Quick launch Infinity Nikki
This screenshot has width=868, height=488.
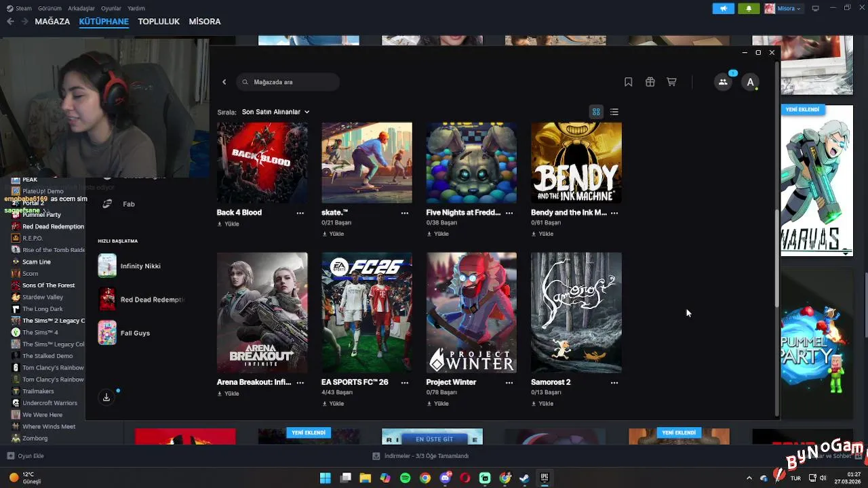(130, 266)
